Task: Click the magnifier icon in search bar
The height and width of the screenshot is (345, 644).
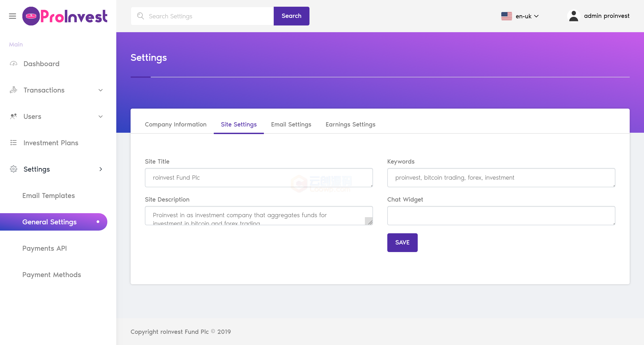Action: [x=140, y=16]
